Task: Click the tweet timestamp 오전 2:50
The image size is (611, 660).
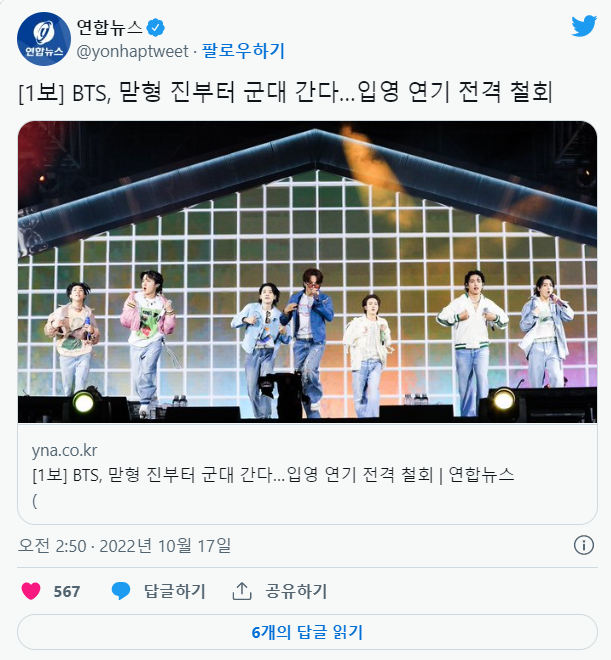Action: coord(52,546)
